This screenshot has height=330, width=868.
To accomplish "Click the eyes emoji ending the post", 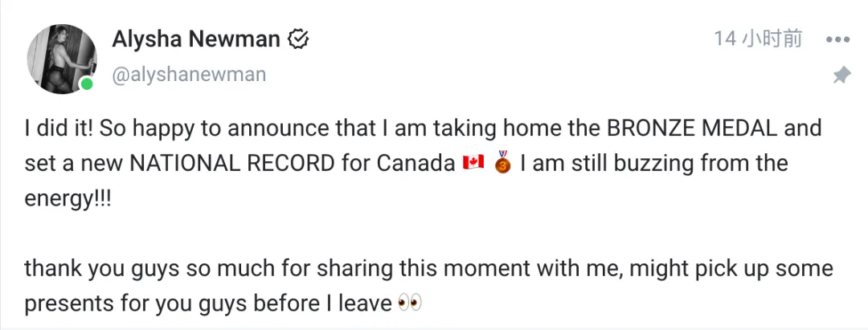I will pos(410,304).
